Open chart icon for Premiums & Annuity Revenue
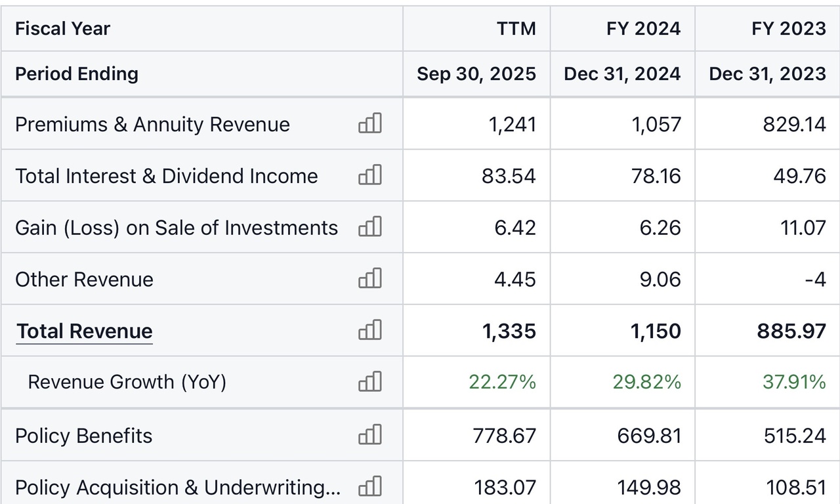The image size is (840, 504). [370, 123]
